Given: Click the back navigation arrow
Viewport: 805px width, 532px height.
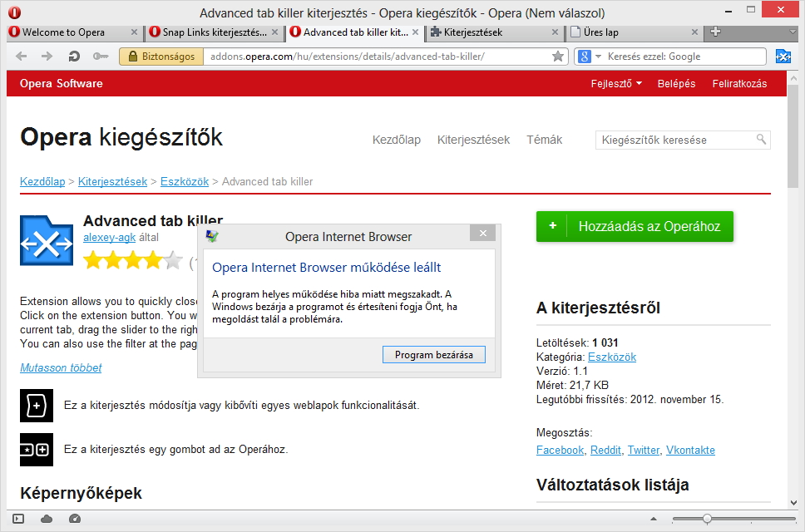Looking at the screenshot, I should (x=22, y=57).
